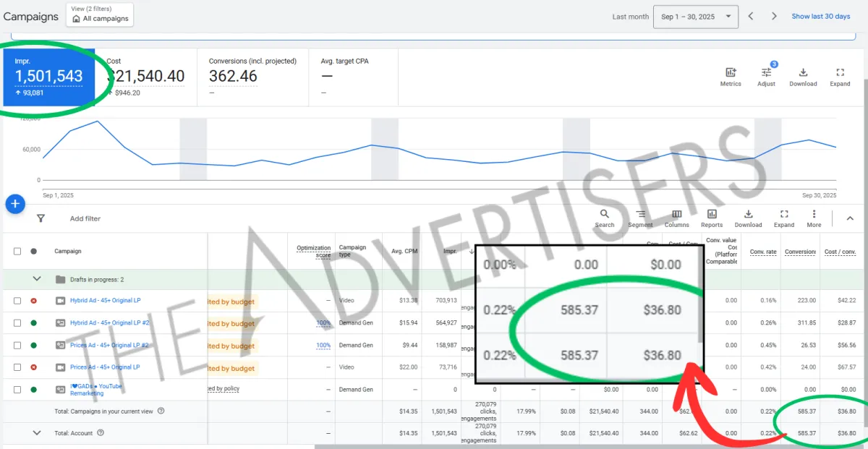Open the table Search tool
The width and height of the screenshot is (868, 449).
604,218
